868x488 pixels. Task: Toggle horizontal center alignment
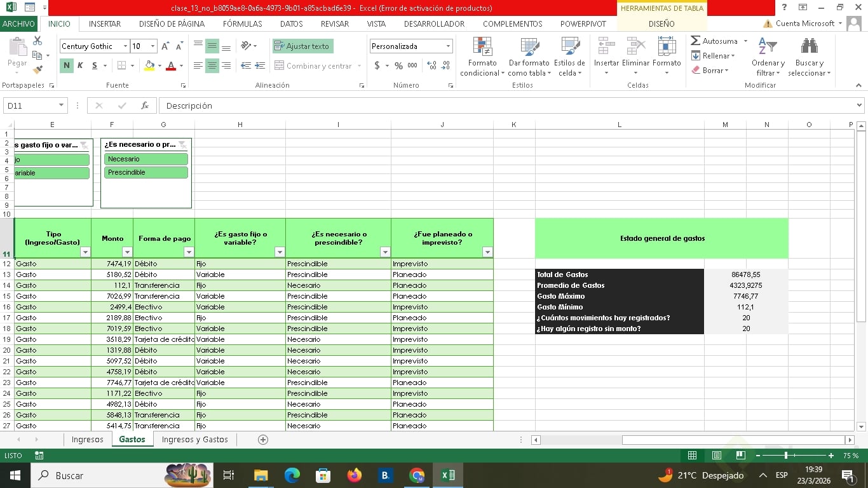click(x=212, y=65)
